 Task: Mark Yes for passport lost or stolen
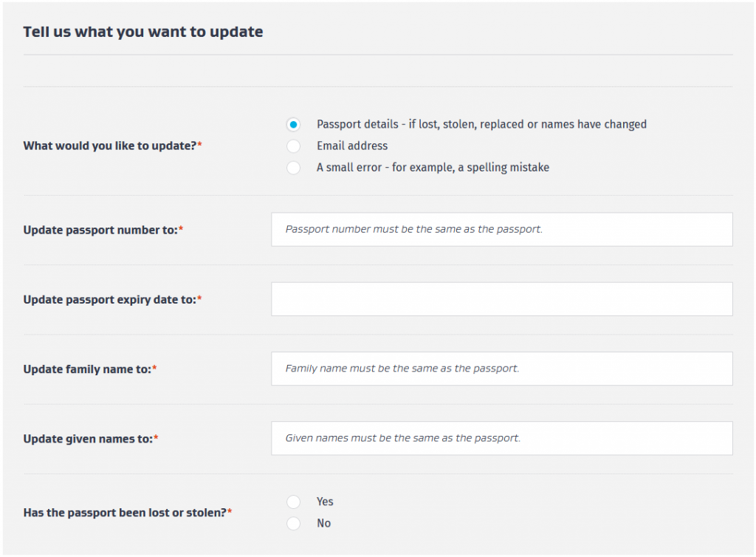pos(293,502)
